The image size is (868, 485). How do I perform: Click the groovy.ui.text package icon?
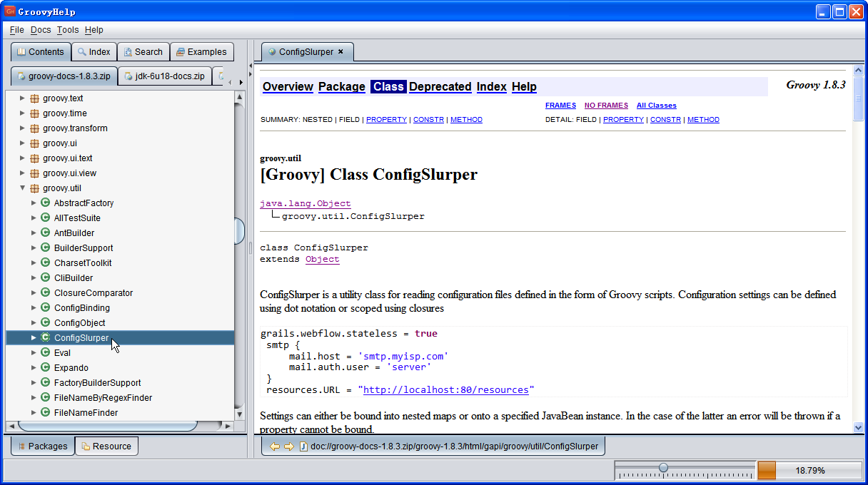coord(34,158)
